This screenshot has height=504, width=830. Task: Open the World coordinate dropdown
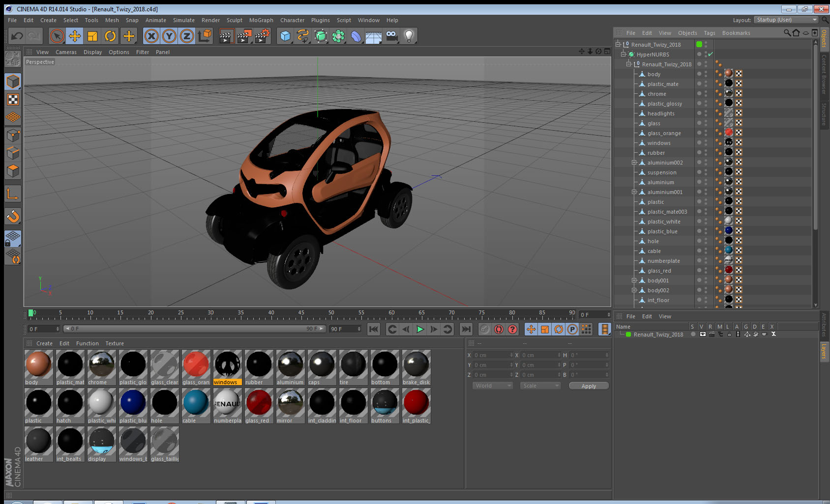tap(493, 386)
